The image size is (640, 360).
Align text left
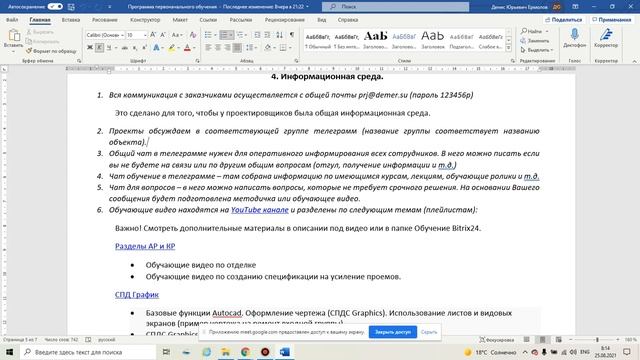[208, 48]
